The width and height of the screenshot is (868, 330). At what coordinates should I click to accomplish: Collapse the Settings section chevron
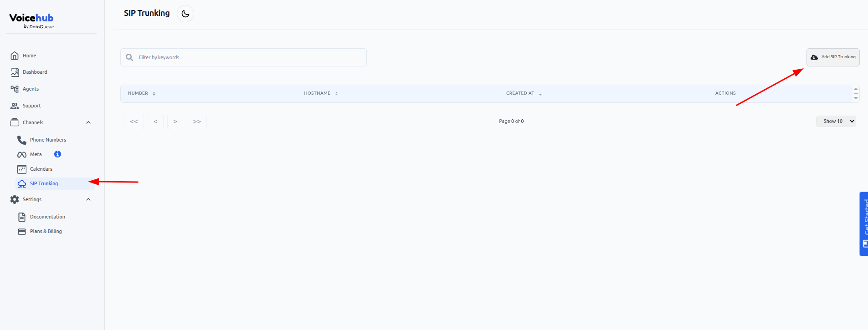(x=88, y=199)
